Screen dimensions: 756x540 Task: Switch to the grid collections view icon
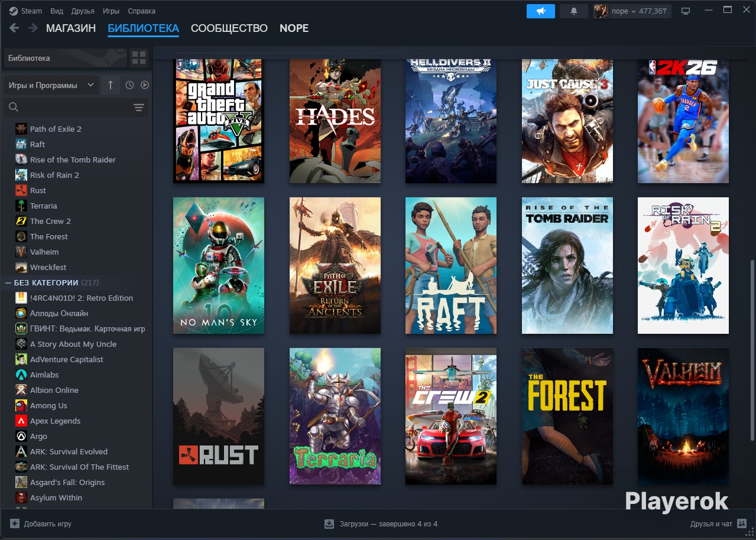(x=139, y=58)
